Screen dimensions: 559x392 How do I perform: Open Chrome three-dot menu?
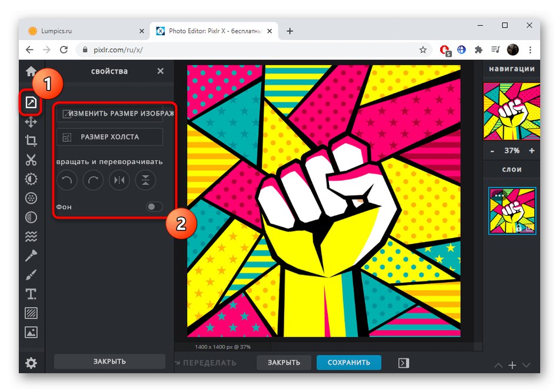coord(531,50)
